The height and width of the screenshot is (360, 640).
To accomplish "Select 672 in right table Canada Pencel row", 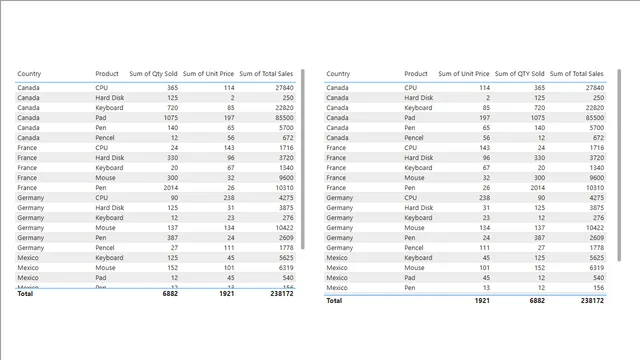I will click(x=599, y=138).
